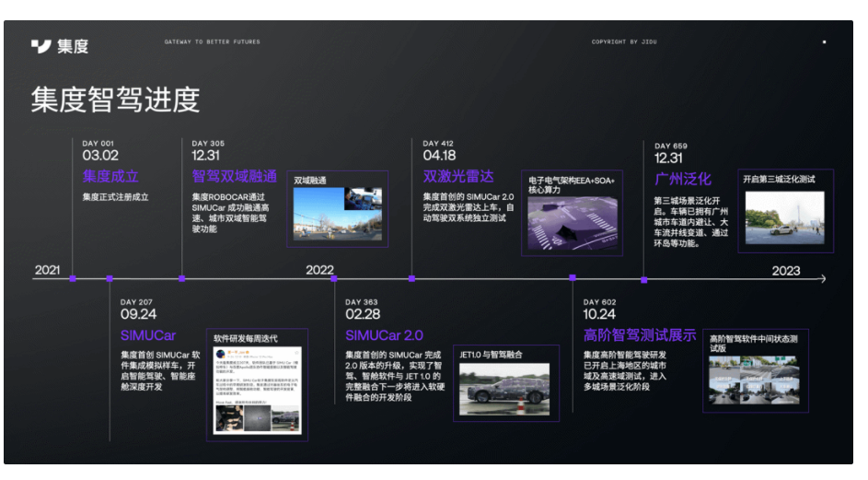Select the timeline marker for DAY 305
Viewport: 868px width, 480px height.
tap(182, 279)
